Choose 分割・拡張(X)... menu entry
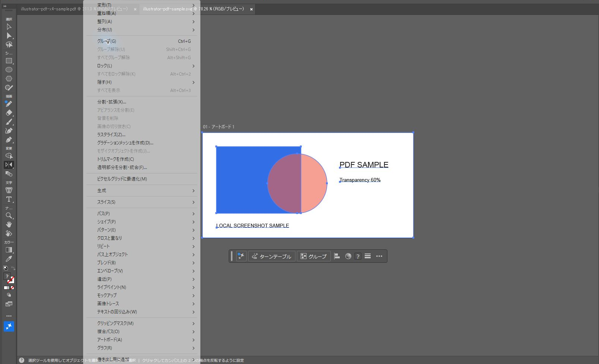 pos(142,102)
